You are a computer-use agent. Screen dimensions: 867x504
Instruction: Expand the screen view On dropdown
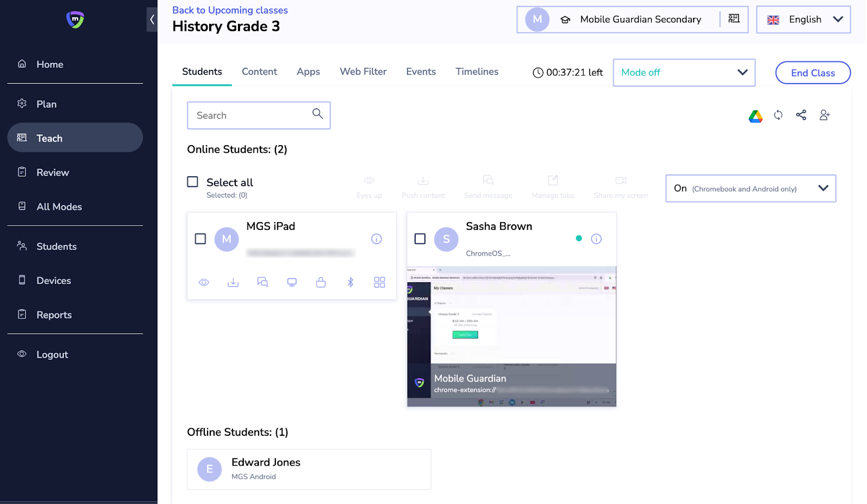(750, 189)
